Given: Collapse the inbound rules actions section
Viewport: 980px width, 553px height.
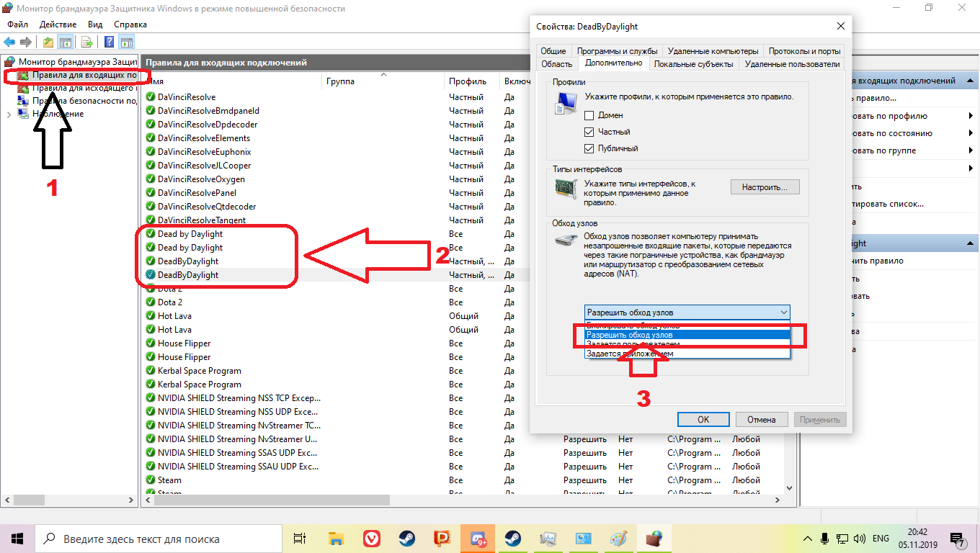Looking at the screenshot, I should coord(971,82).
